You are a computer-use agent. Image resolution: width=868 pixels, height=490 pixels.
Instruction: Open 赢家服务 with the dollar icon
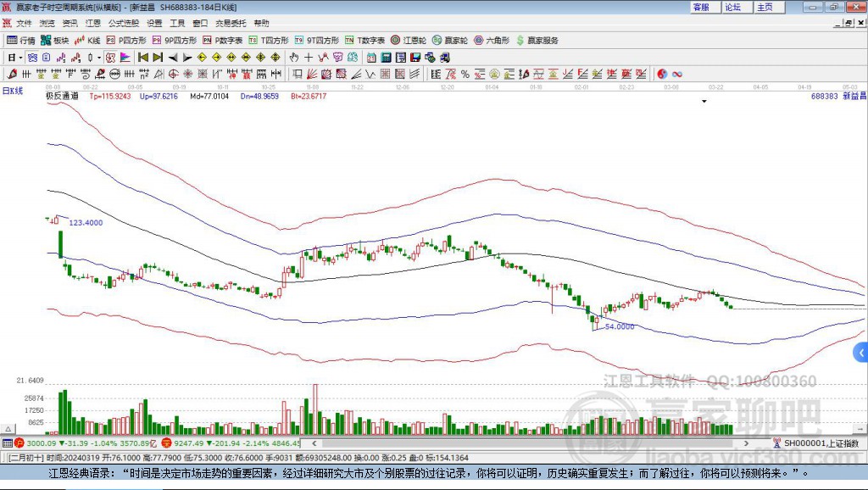537,41
